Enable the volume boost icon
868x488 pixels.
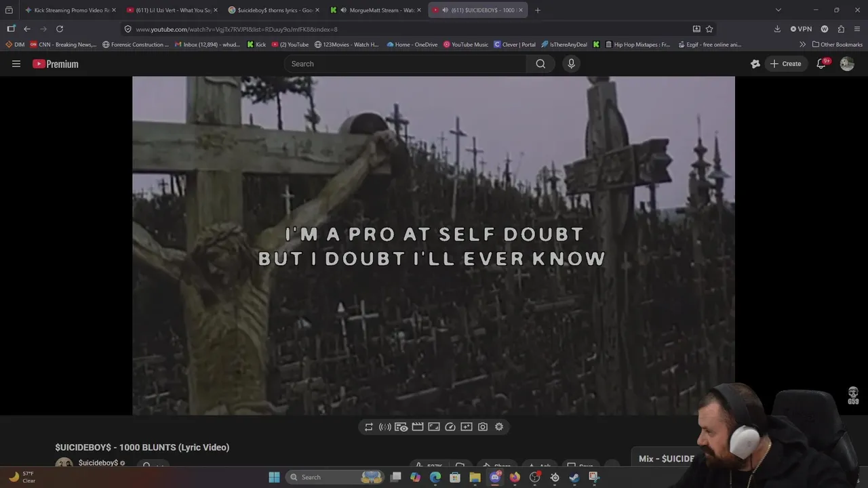(x=384, y=427)
